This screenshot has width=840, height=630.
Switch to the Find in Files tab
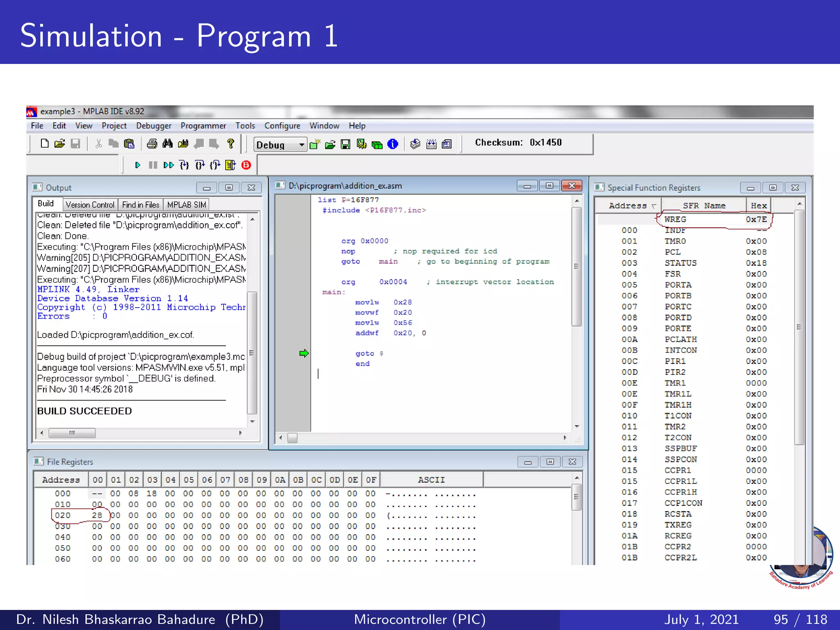(x=141, y=205)
